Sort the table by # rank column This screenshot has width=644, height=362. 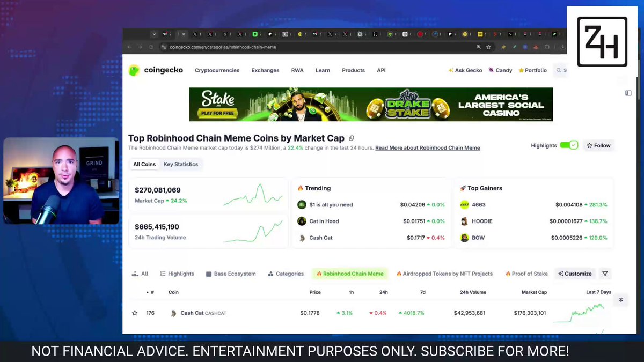click(x=150, y=292)
